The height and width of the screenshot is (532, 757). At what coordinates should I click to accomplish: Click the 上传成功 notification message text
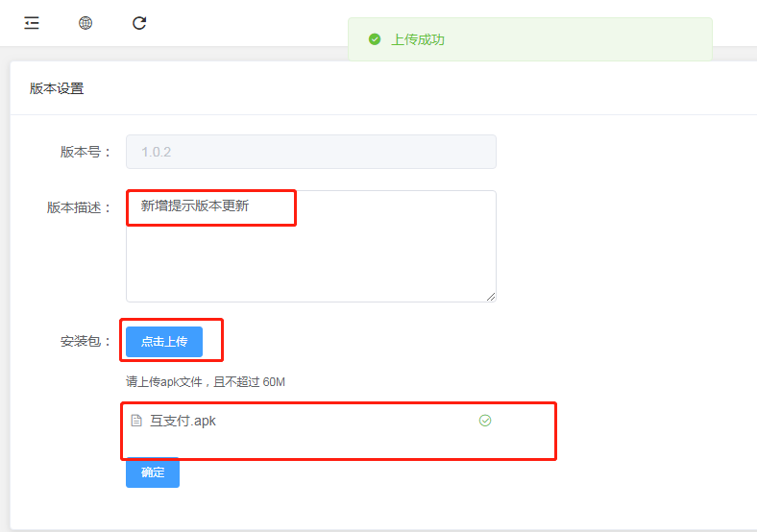(418, 39)
